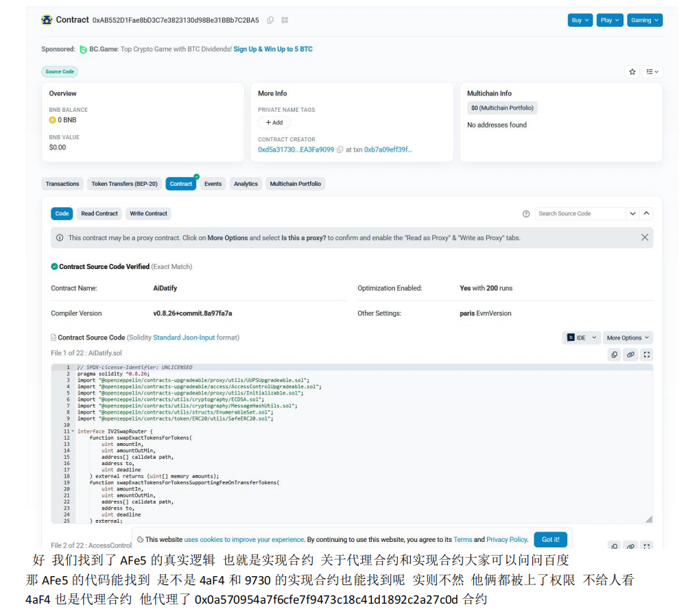
Task: Copy the permalink for the AiDatify.sol file
Action: [630, 355]
